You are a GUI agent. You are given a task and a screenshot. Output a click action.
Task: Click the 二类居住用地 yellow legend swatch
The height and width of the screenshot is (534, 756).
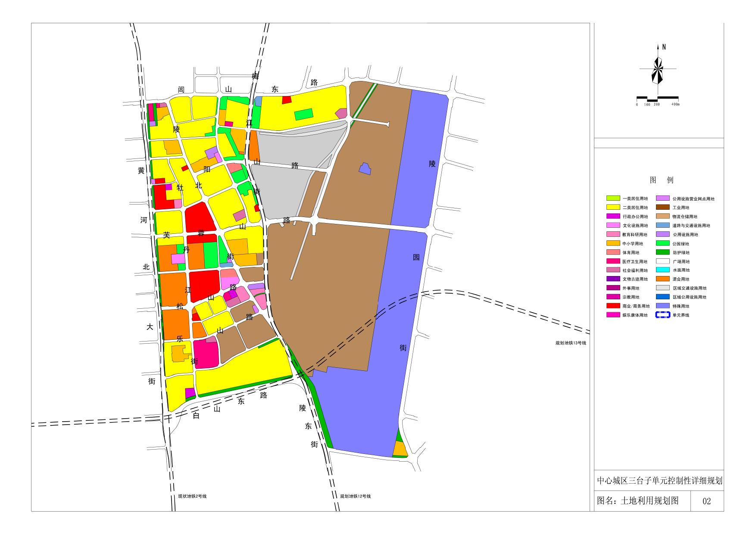pyautogui.click(x=612, y=208)
